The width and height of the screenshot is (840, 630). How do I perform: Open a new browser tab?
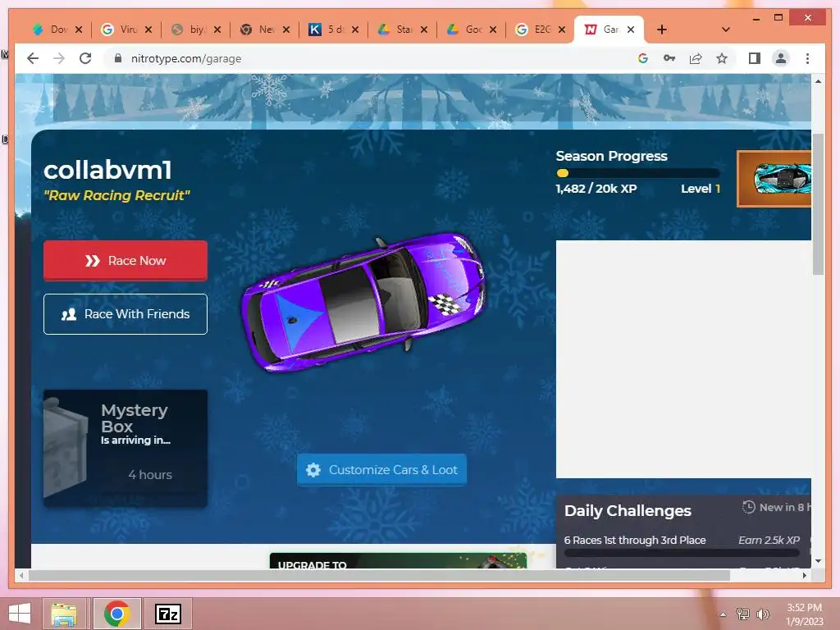coord(662,30)
